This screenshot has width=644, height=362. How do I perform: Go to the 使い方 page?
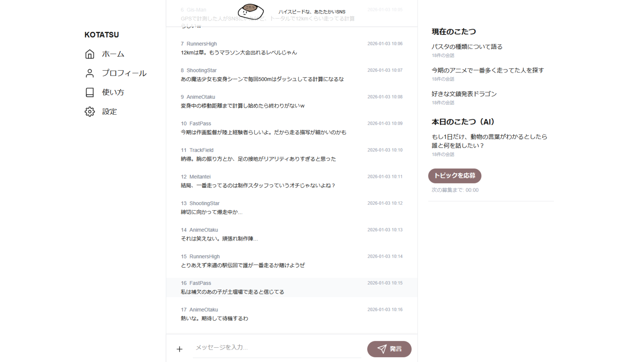pos(113,93)
